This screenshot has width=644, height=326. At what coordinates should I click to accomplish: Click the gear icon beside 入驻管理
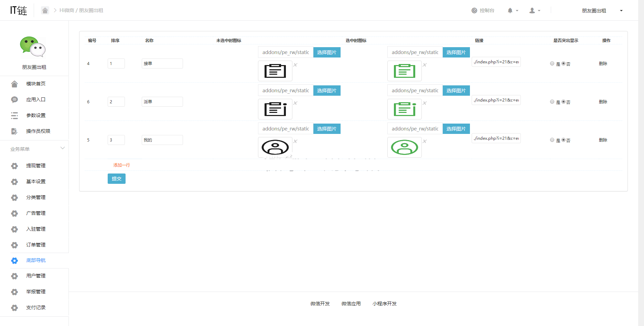coord(14,229)
